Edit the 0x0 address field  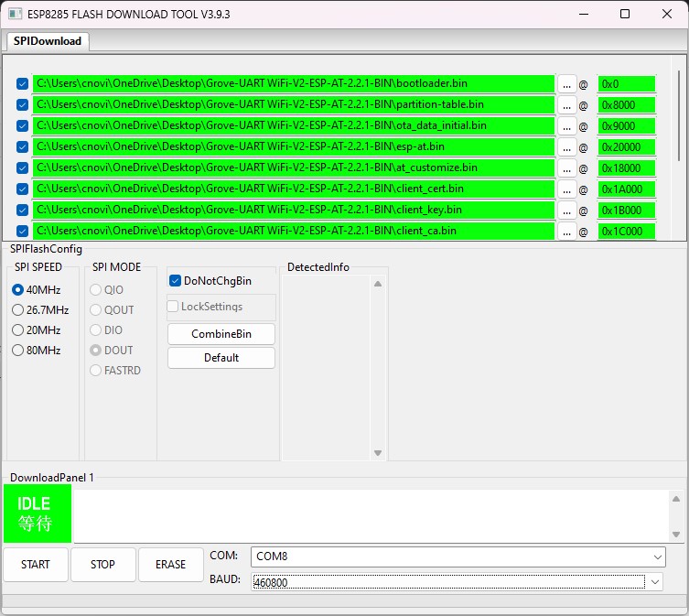[x=627, y=84]
